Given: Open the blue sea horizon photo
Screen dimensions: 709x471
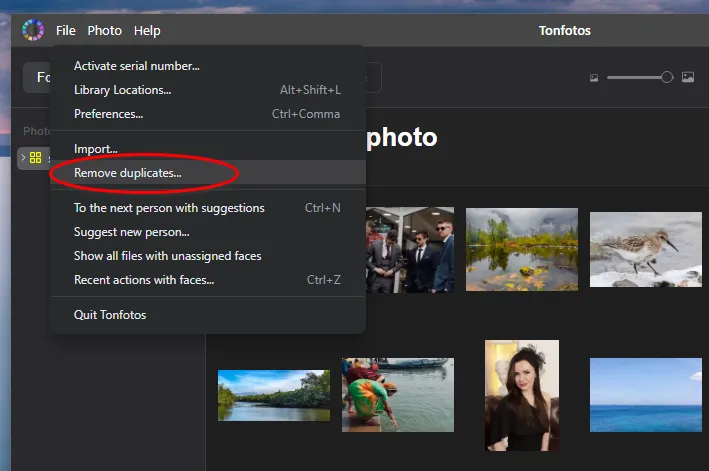Looking at the screenshot, I should coord(646,395).
